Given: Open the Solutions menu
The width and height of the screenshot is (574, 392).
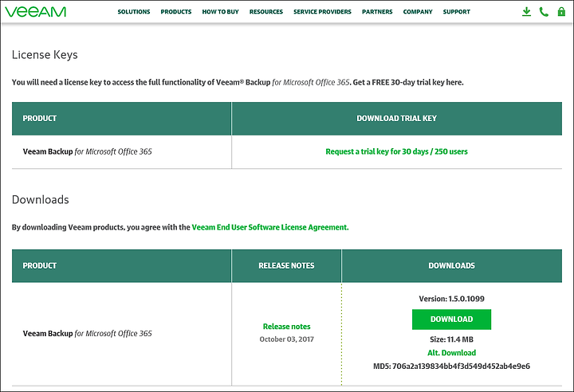Looking at the screenshot, I should (134, 12).
